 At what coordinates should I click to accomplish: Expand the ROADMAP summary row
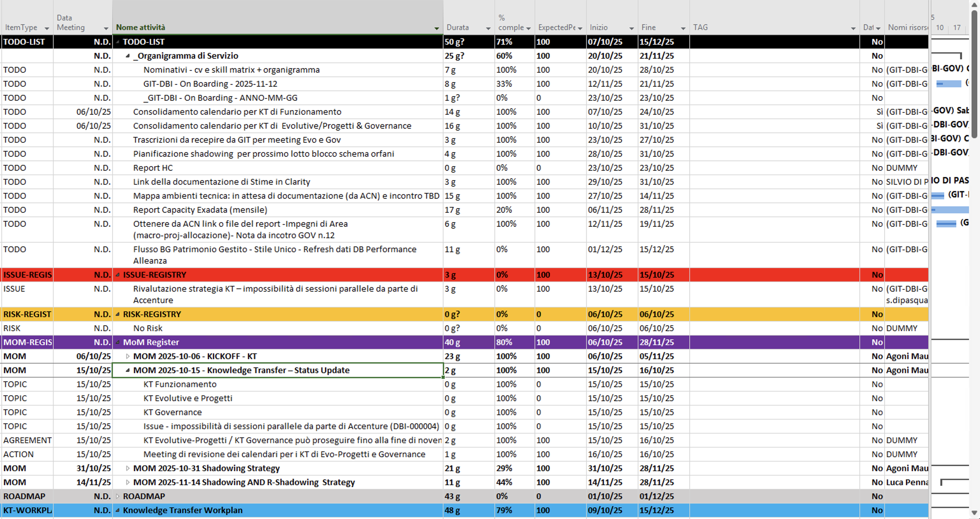[118, 496]
